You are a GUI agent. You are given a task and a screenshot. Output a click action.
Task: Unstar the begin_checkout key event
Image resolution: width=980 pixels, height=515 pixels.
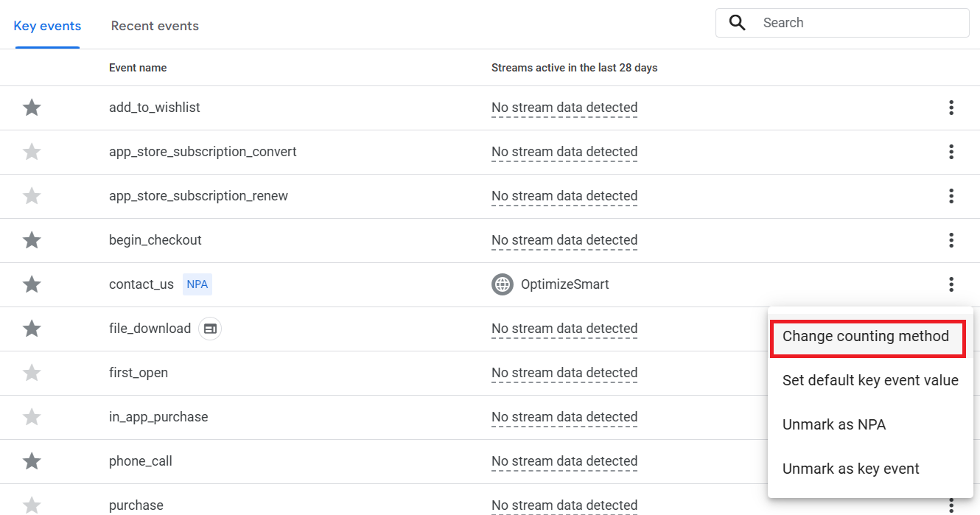32,240
